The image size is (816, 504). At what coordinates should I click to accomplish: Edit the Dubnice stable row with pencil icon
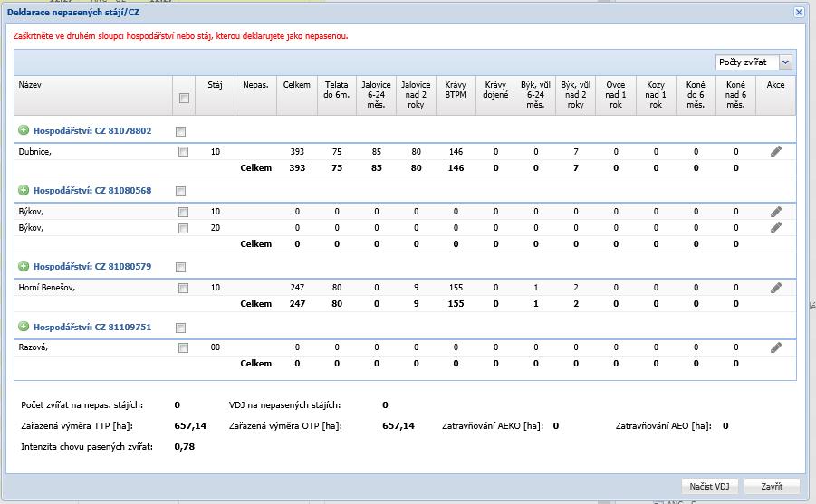[x=776, y=151]
